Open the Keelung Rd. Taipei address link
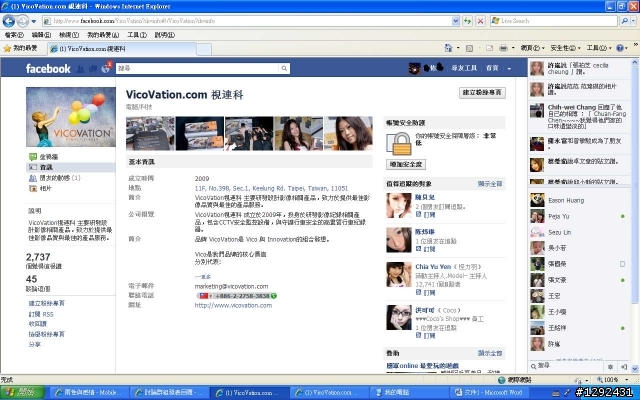 [271, 188]
